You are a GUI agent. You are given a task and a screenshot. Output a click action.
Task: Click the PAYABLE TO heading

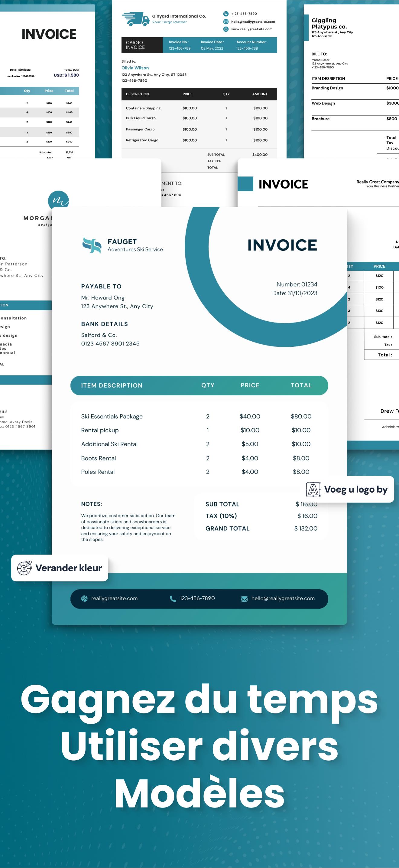[x=101, y=287]
